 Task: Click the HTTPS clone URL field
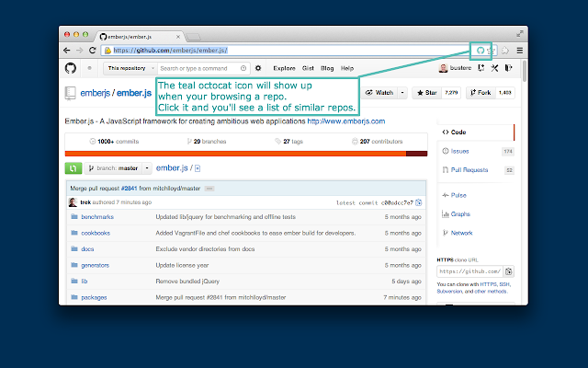click(x=470, y=271)
